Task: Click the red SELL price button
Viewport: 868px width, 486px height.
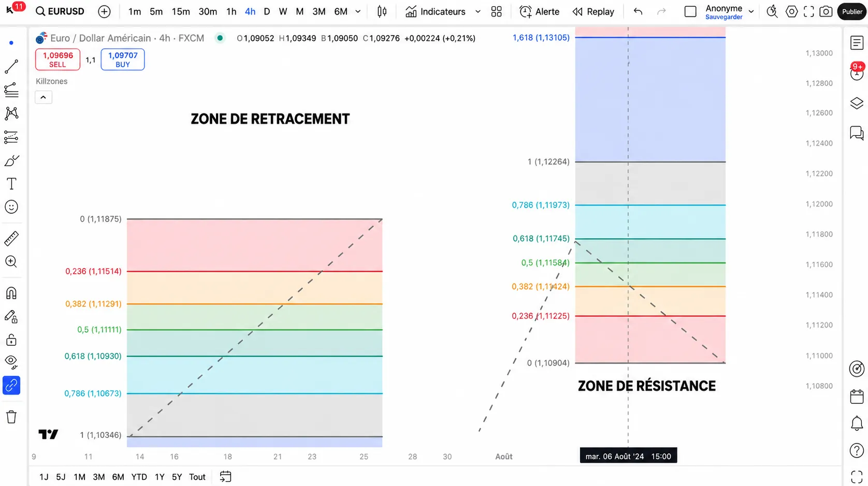Action: tap(58, 60)
